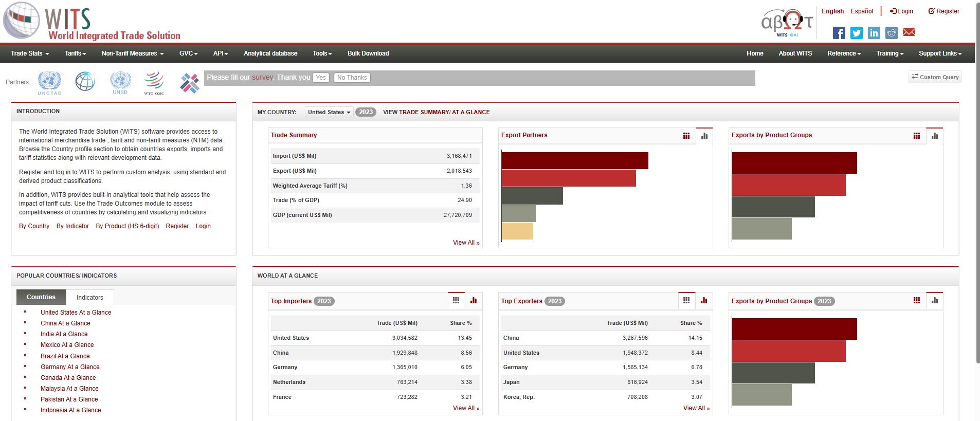Show Top Exporters table grid view
980x421 pixels.
click(686, 301)
